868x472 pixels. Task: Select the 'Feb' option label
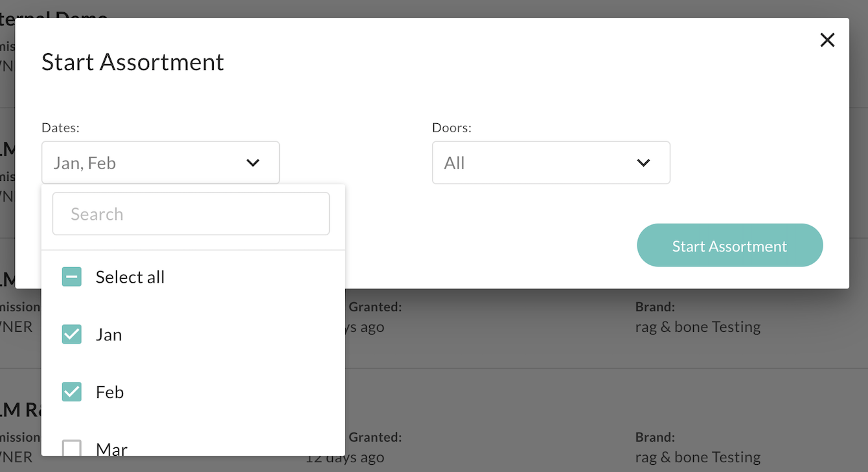[x=109, y=392]
